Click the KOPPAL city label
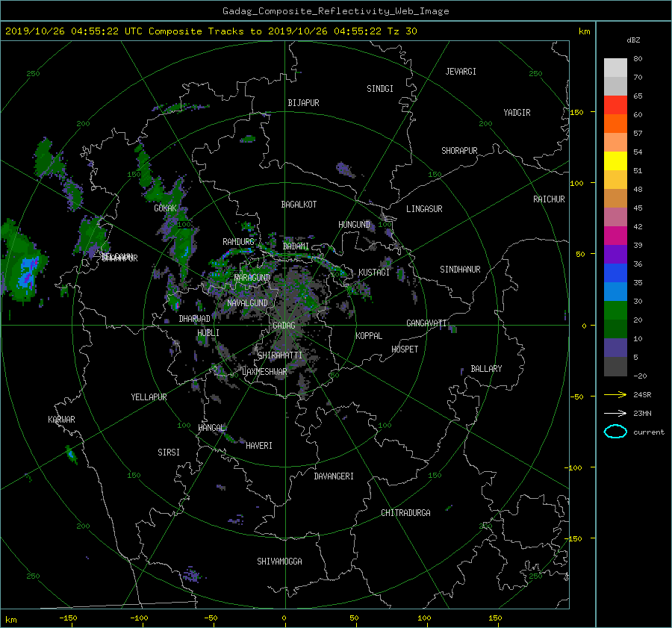This screenshot has height=628, width=672. pyautogui.click(x=369, y=336)
